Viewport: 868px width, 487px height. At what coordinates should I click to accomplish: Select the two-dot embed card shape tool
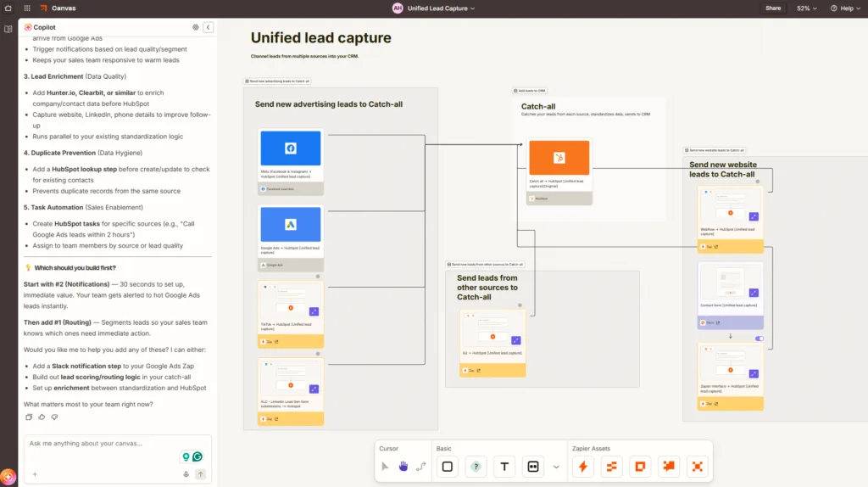point(533,467)
